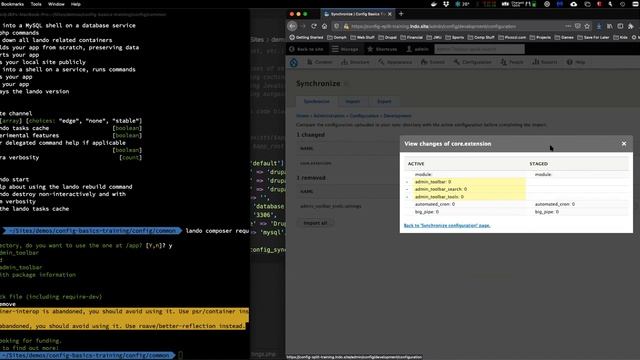Open the Window menu in the macOS menu bar

pos(56,4)
